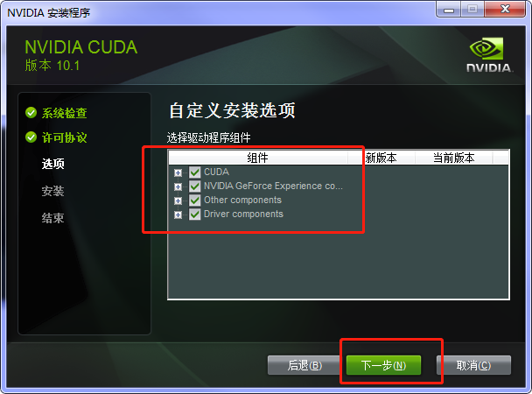Minimize the NVIDIA installer window
The image size is (532, 394).
pos(449,9)
